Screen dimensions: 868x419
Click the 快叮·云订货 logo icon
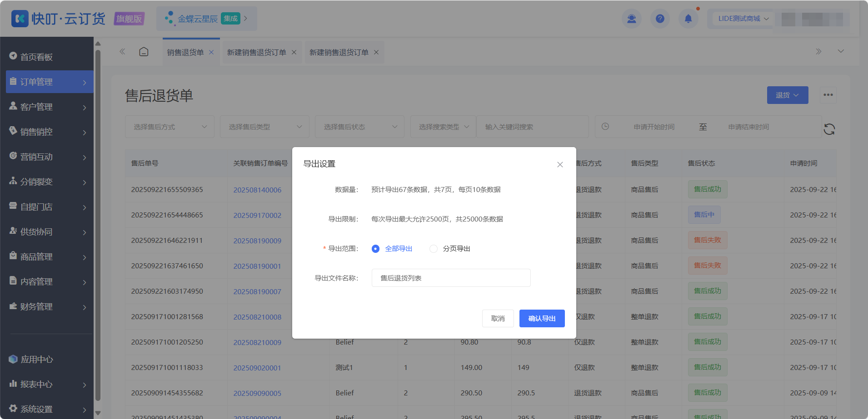20,19
